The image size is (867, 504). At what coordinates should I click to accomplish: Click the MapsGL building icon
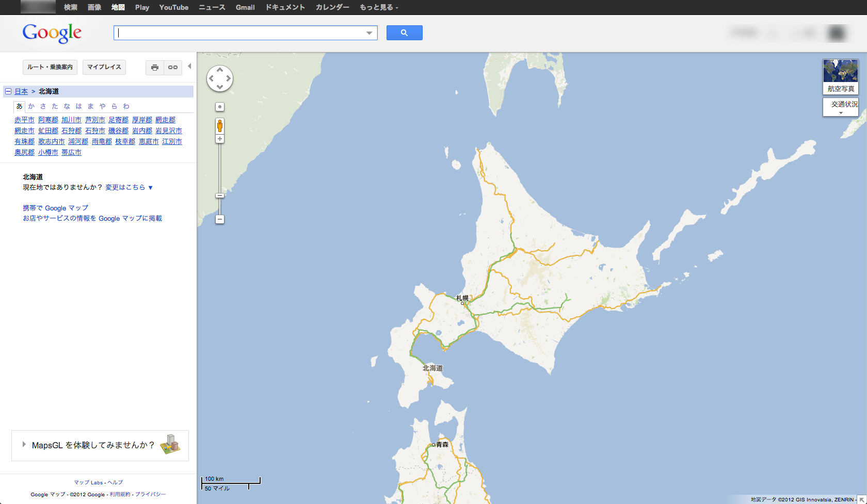(x=170, y=444)
